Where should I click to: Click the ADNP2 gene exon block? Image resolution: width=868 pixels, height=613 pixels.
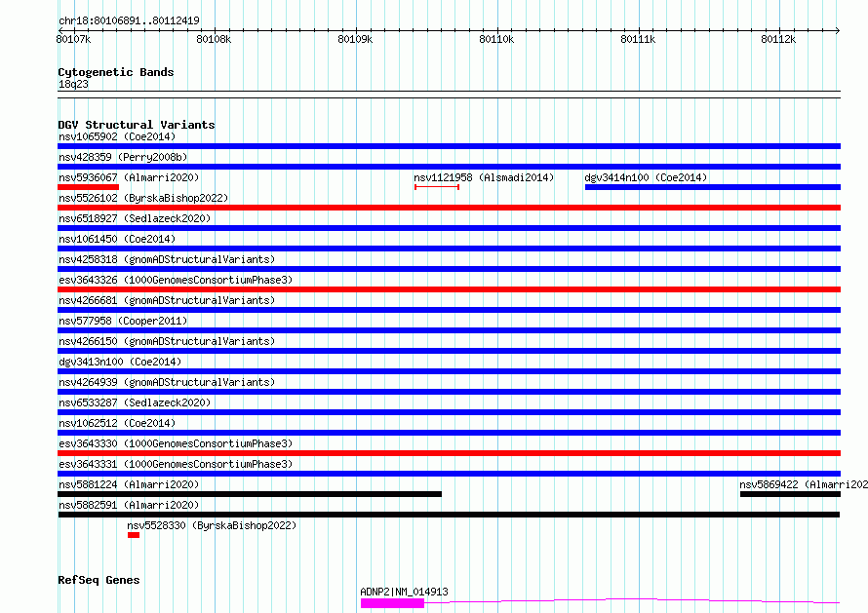click(392, 603)
